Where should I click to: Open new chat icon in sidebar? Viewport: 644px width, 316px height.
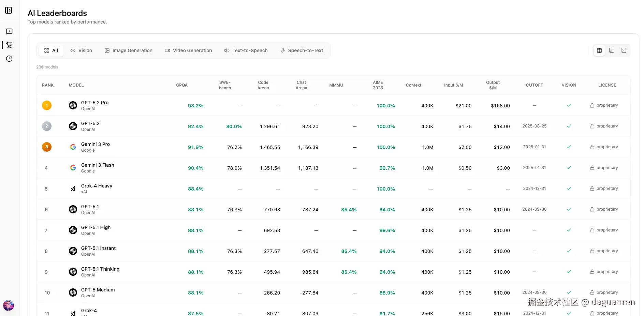(9, 31)
